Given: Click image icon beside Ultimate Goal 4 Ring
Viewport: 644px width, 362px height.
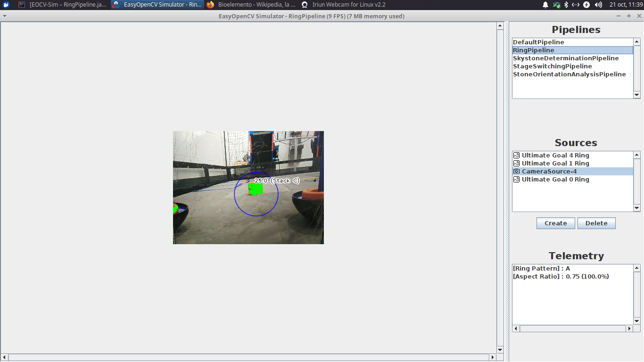Looking at the screenshot, I should pos(516,156).
